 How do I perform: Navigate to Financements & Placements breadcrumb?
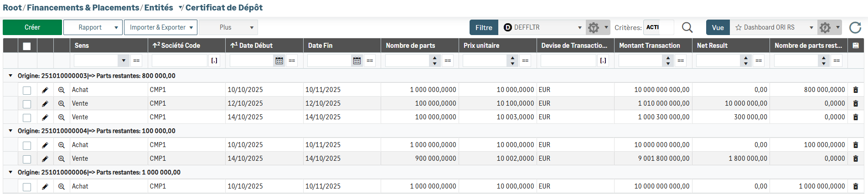[83, 8]
